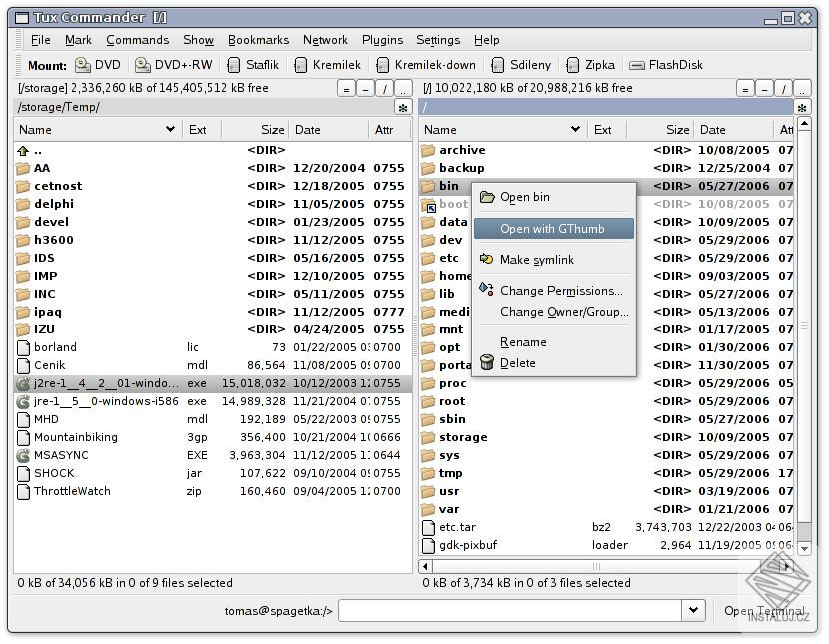This screenshot has width=829, height=644.
Task: Mount the Kremilek-down share
Action: click(x=425, y=65)
